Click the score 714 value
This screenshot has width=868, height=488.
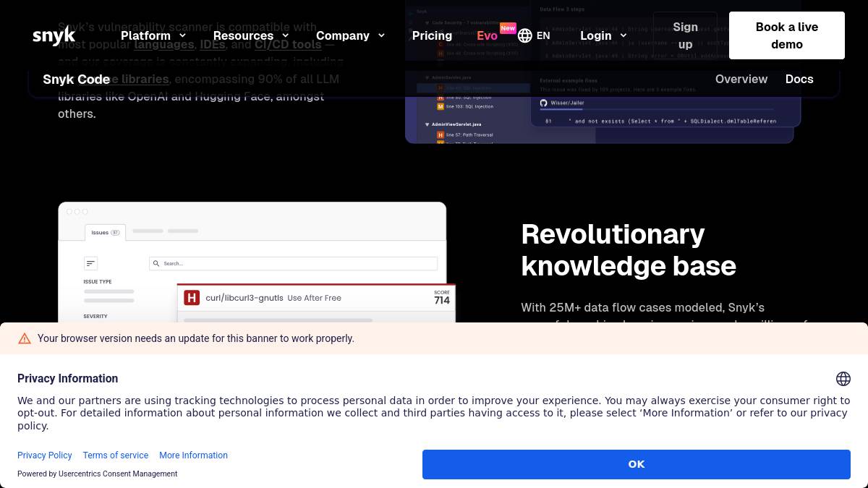(x=442, y=300)
